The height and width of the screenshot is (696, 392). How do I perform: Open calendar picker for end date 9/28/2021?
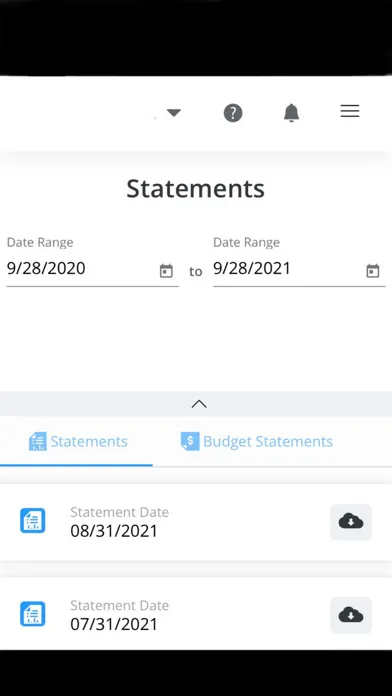point(372,271)
